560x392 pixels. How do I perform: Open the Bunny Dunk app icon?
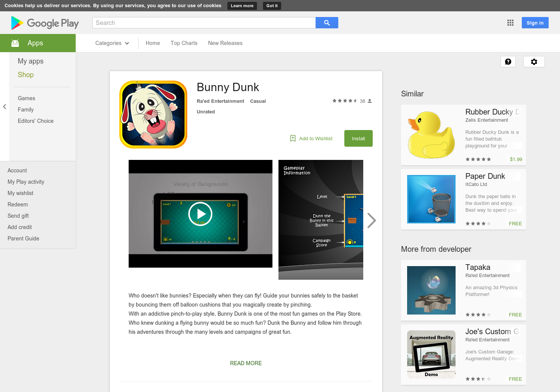(x=153, y=114)
